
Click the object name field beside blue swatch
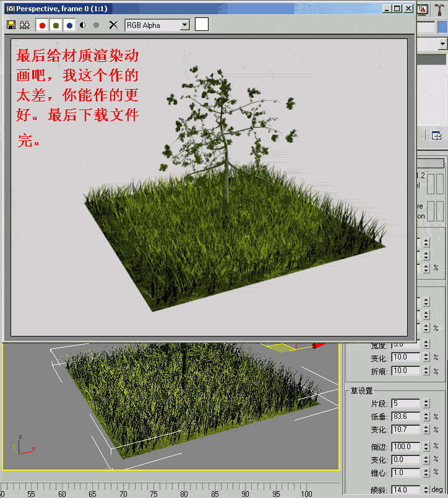point(426,27)
